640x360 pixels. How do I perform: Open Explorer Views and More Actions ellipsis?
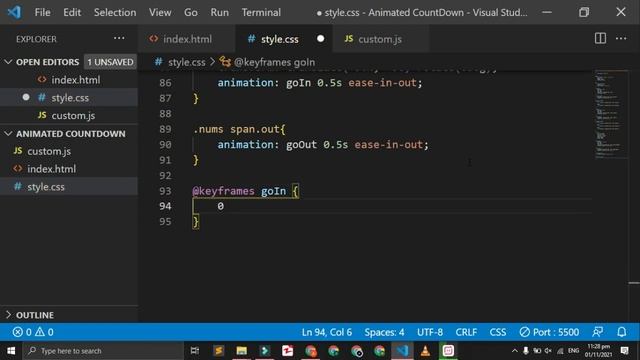(119, 38)
